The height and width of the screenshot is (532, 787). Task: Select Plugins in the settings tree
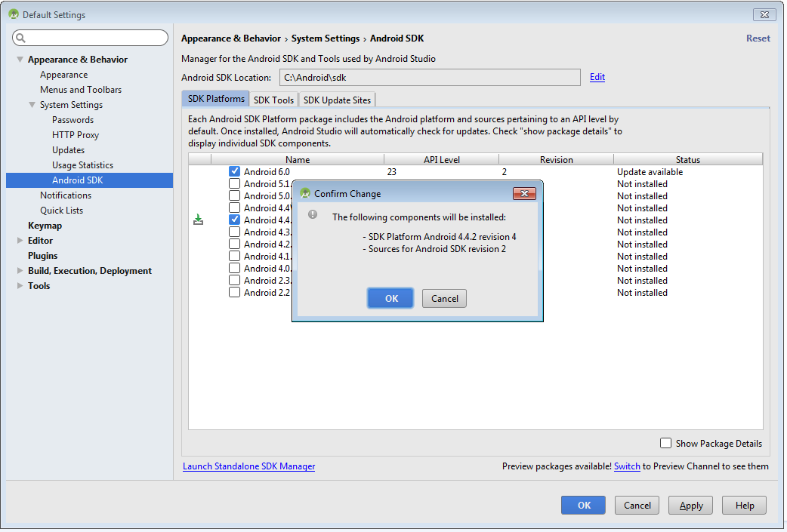click(x=42, y=255)
